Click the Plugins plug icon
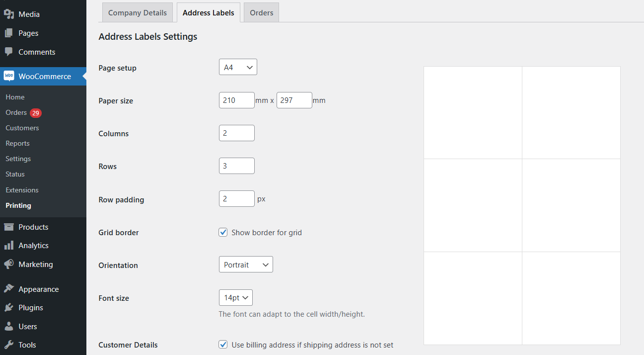This screenshot has height=355, width=644. [9, 308]
